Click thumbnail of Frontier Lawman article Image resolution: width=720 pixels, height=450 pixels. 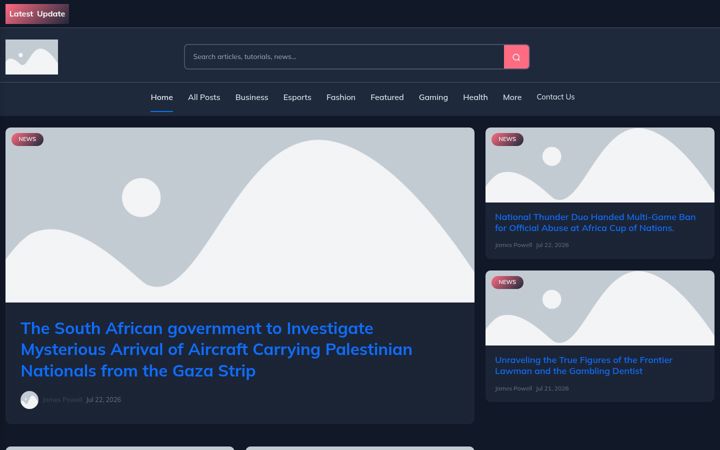600,308
